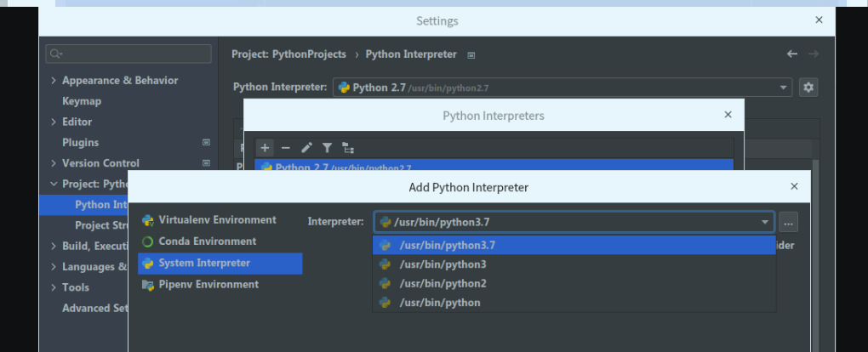Collapse the Interpreter path dropdown arrow
This screenshot has height=352, width=868.
point(765,223)
